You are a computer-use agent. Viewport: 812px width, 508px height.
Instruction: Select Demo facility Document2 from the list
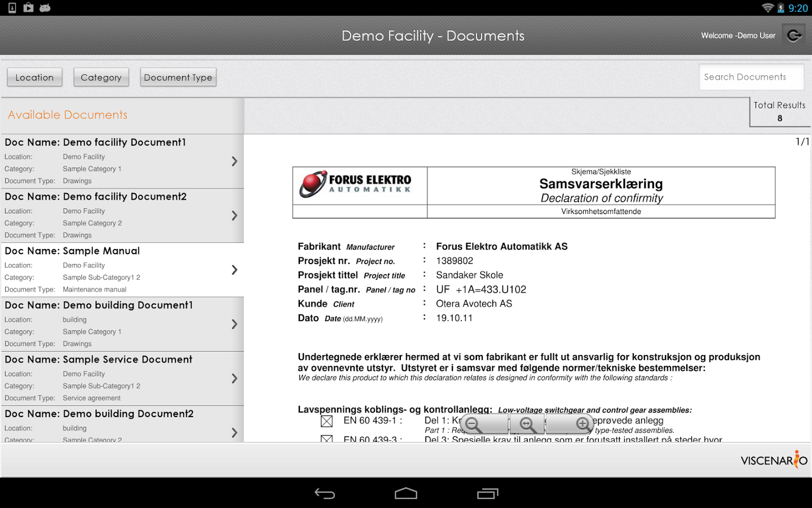113,215
